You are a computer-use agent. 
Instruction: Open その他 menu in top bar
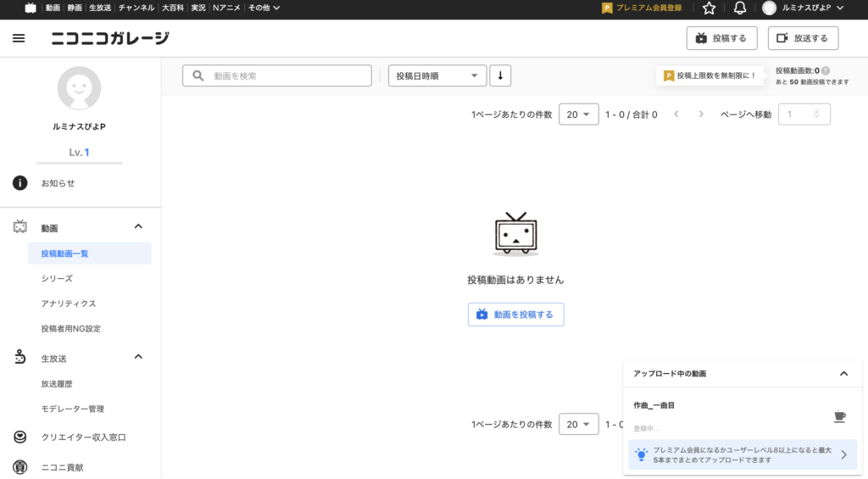[264, 8]
